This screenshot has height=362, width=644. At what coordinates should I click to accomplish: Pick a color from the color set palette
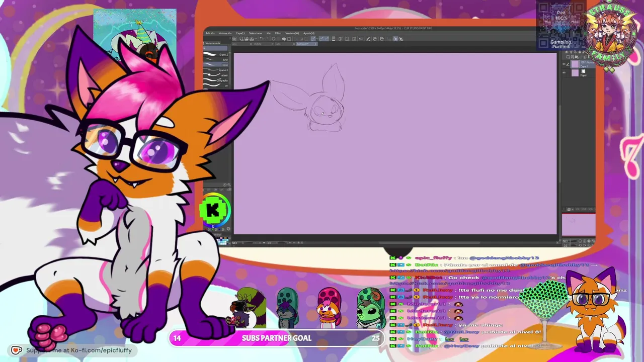coord(222,242)
